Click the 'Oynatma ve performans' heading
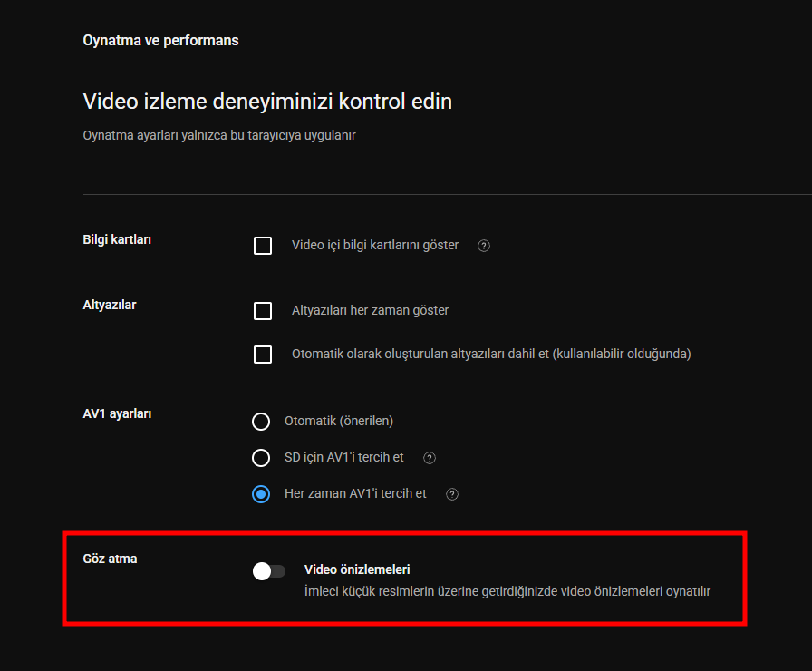This screenshot has height=671, width=812. point(160,41)
